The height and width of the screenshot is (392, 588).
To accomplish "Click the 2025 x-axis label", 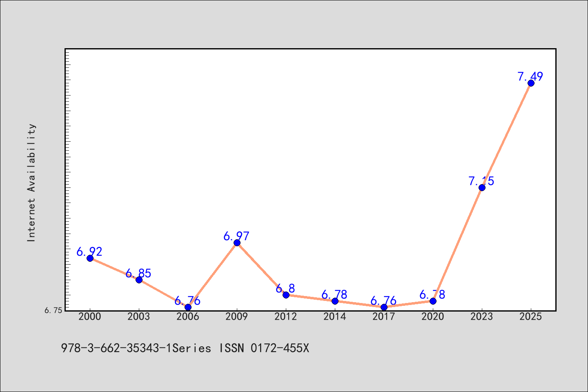I will (531, 316).
